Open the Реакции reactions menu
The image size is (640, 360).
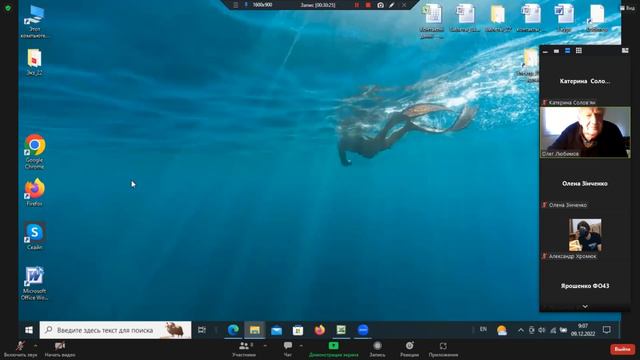click(x=409, y=349)
